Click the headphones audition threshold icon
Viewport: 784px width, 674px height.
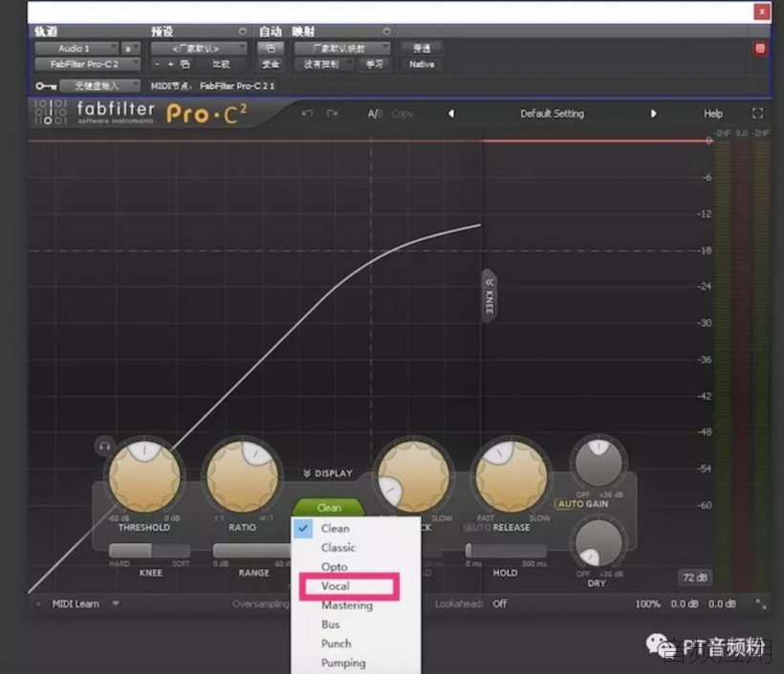(104, 446)
